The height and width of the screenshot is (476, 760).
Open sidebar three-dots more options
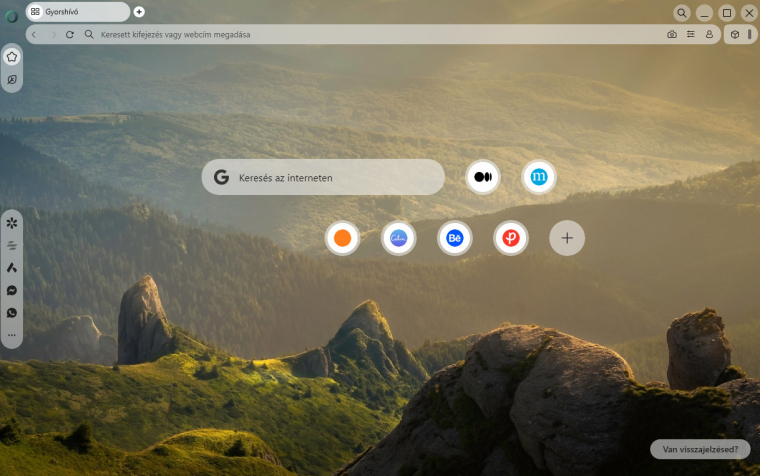tap(12, 335)
